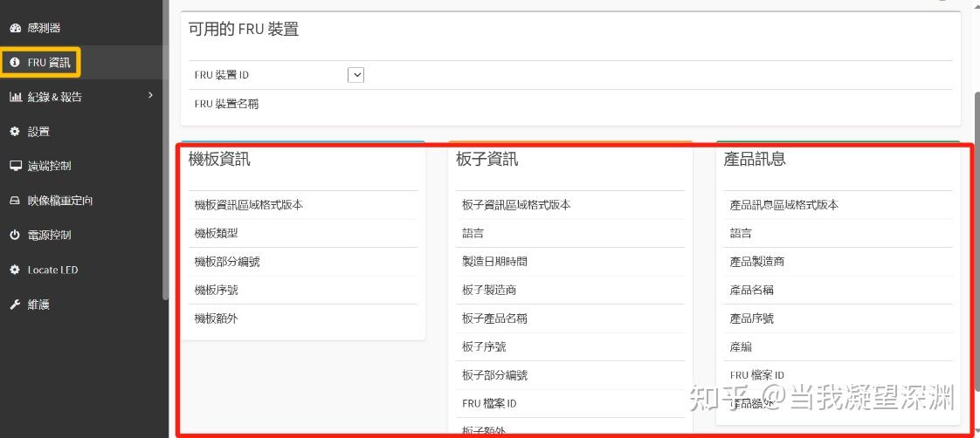Click the 感測器 gauge icon
980x438 pixels.
pyautogui.click(x=15, y=28)
